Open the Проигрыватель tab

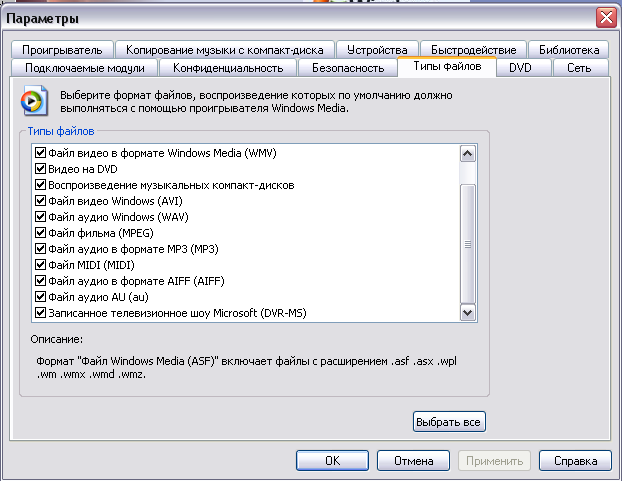62,50
